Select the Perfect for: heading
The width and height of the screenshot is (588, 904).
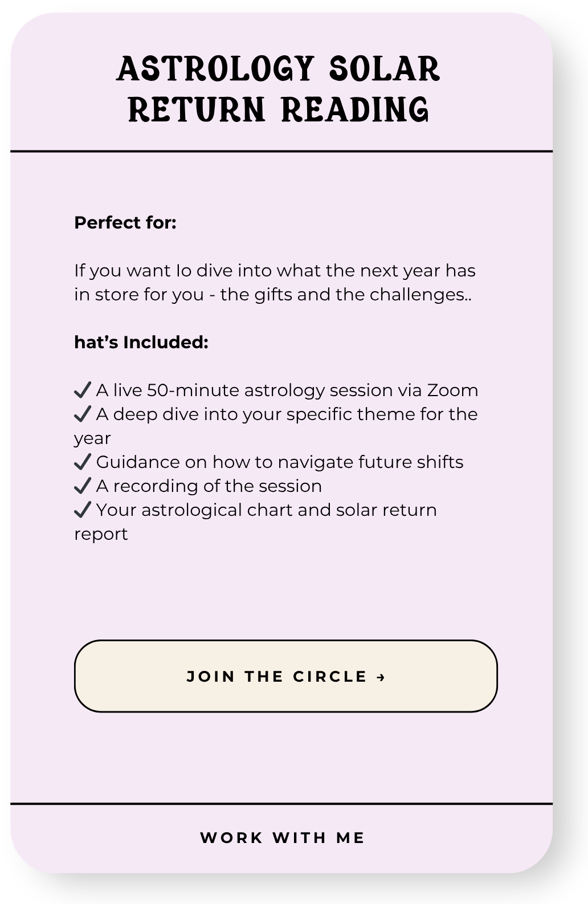click(x=125, y=223)
